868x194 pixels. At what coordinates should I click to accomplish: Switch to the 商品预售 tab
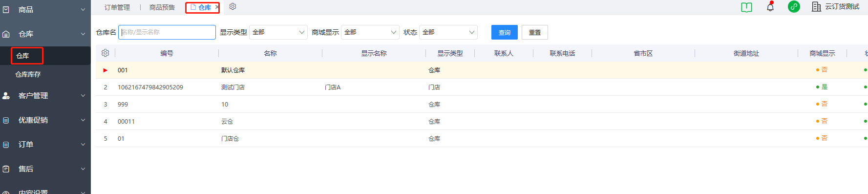162,7
